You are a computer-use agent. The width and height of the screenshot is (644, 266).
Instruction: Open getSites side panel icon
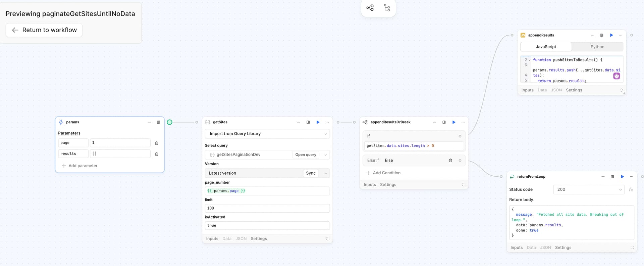click(308, 122)
